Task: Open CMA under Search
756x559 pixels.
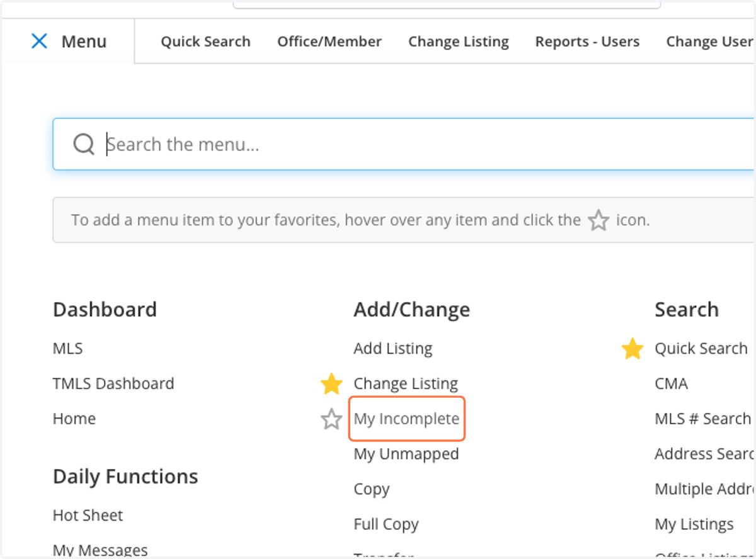Action: 671,383
